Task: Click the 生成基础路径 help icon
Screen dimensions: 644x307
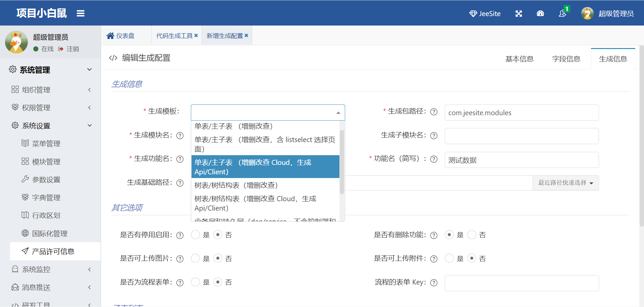Action: 180,183
